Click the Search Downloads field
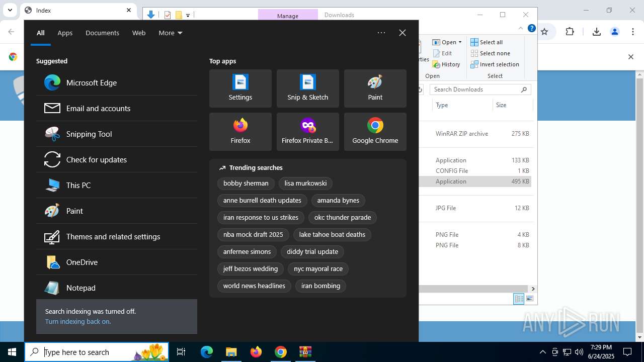 click(480, 89)
